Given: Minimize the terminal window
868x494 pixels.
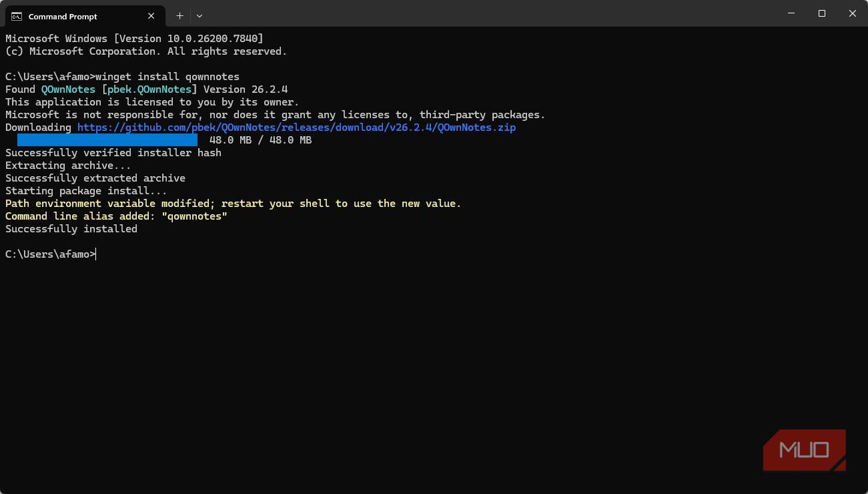Looking at the screenshot, I should pyautogui.click(x=791, y=14).
